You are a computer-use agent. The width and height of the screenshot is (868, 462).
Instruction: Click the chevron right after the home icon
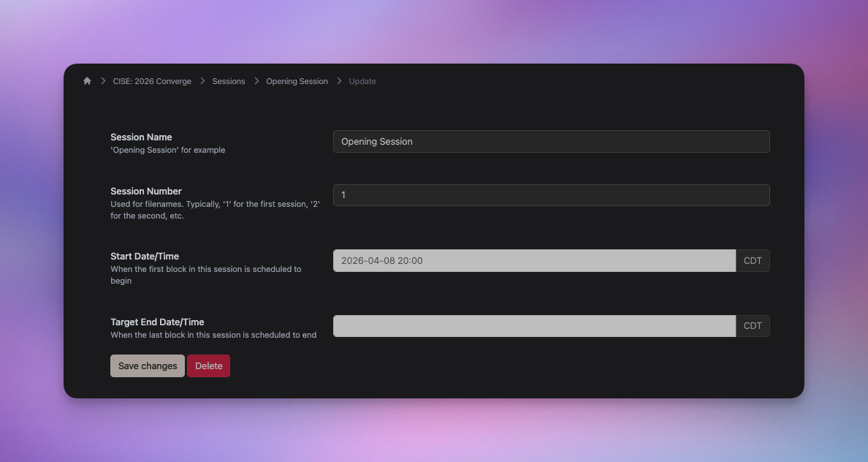pyautogui.click(x=103, y=81)
